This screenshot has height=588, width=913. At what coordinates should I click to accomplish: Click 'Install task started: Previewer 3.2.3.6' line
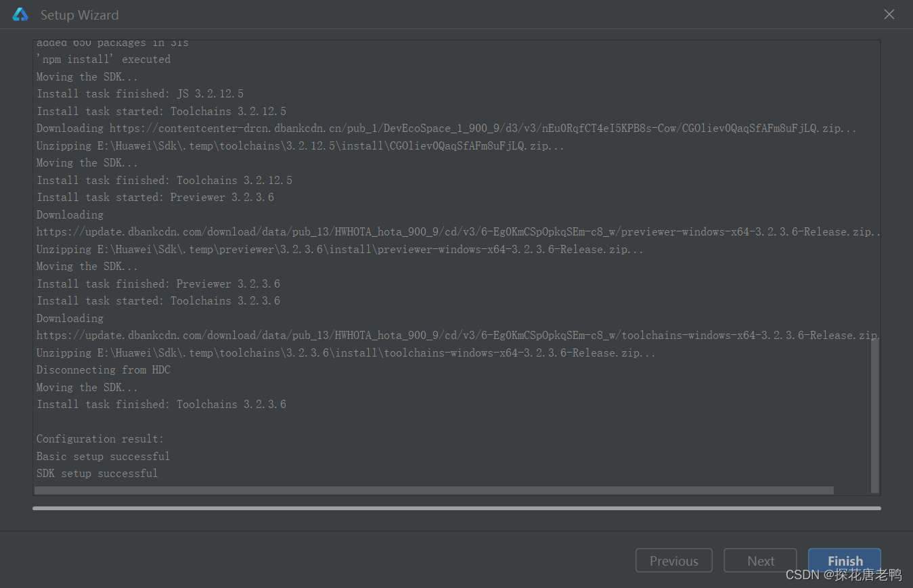(155, 198)
